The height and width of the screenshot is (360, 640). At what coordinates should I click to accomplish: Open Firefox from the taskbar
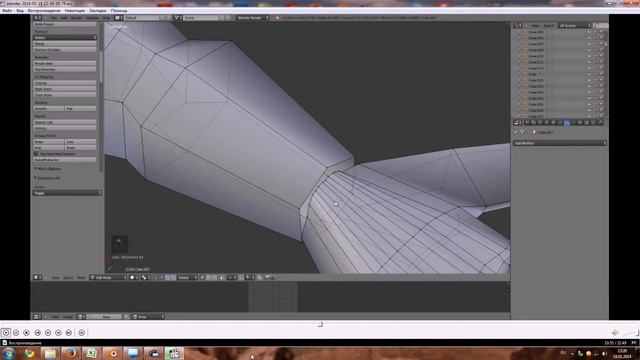[71, 353]
